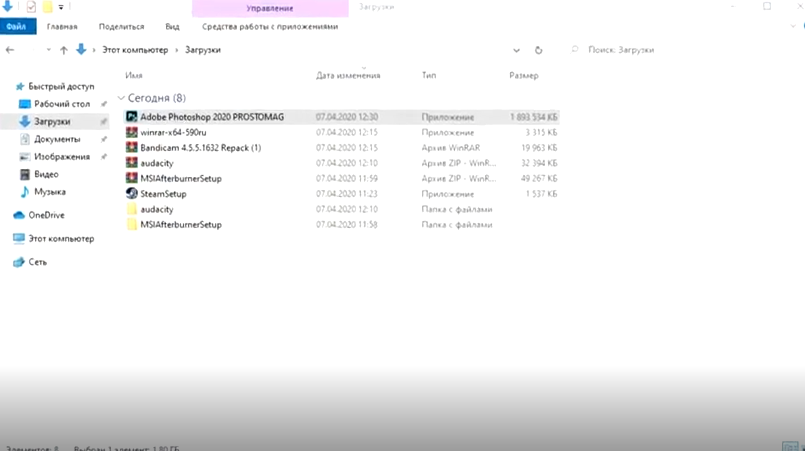805x451 pixels.
Task: Click the MSIAfterburnerSetup folder icon
Action: pyautogui.click(x=131, y=224)
